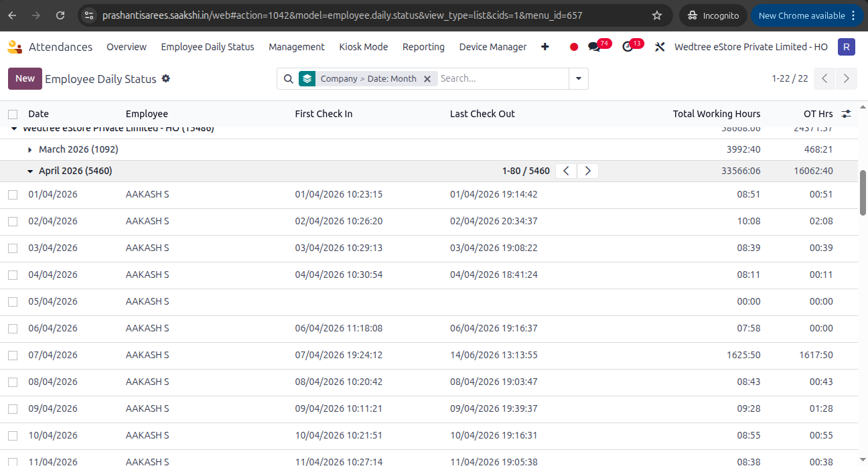Click the group-by layers icon in search facet
Screen dimensions: 868x466
coord(307,78)
